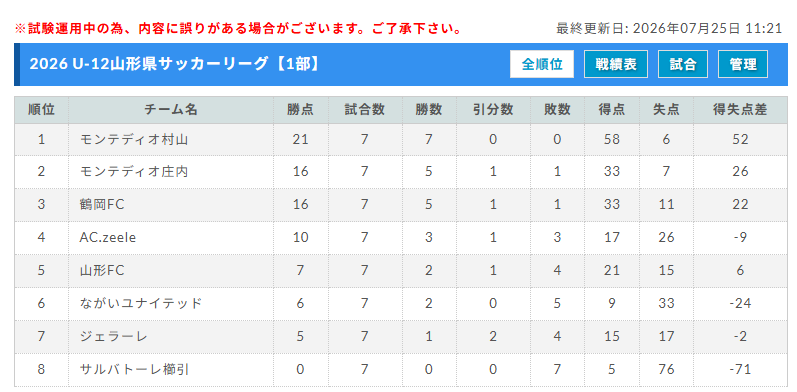Image resolution: width=797 pixels, height=392 pixels.
Task: Switch to the 戦績表 tab
Action: (616, 64)
